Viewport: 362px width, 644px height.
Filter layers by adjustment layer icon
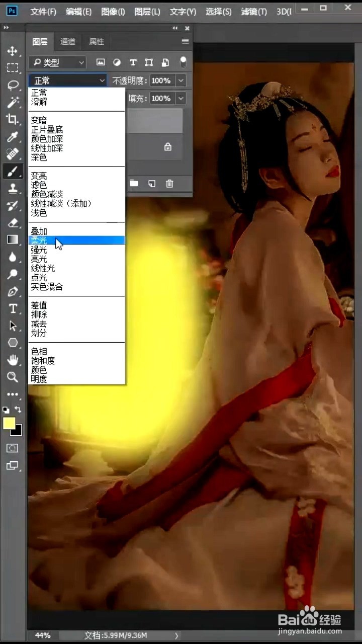(x=117, y=62)
